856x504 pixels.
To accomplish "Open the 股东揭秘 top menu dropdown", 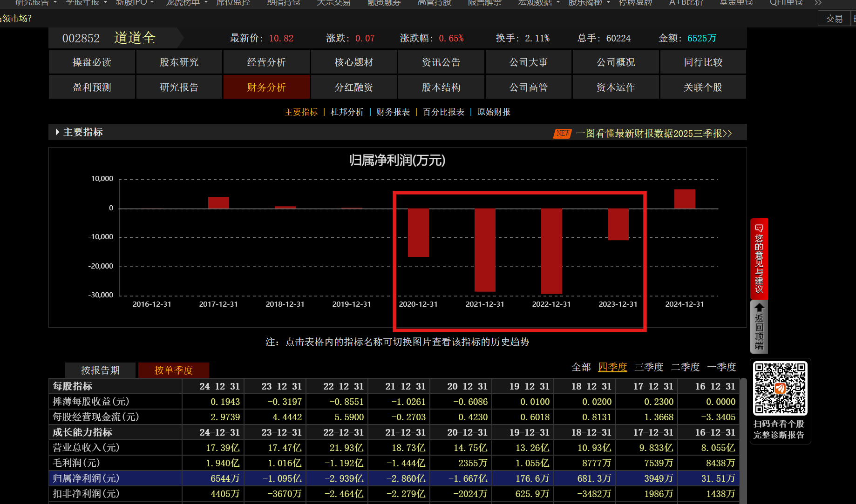I will [x=589, y=3].
